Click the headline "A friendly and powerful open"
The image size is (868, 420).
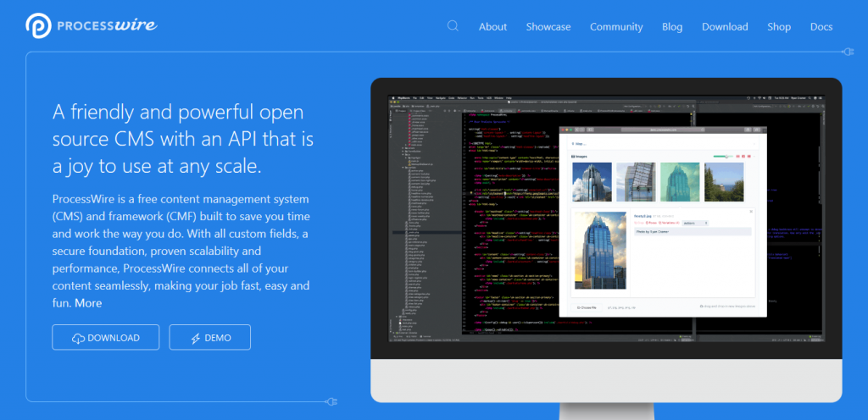(x=178, y=112)
